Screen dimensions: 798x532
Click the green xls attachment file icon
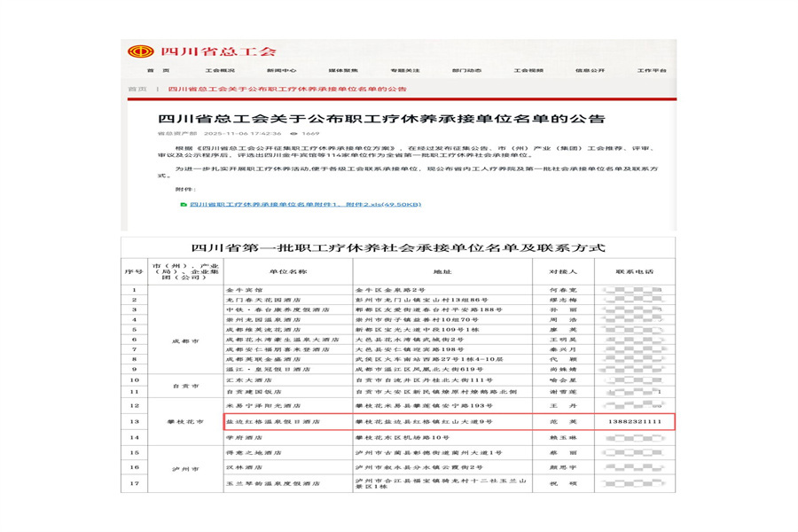pos(184,205)
